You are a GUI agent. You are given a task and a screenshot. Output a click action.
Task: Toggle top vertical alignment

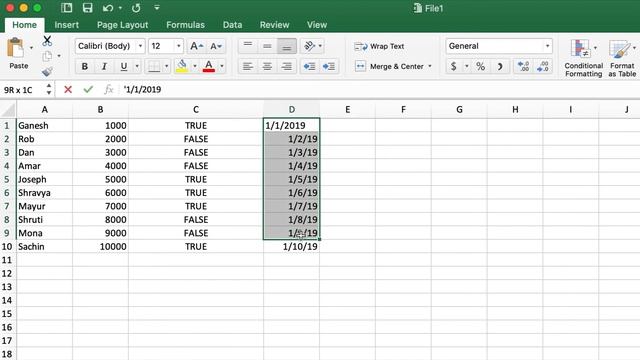click(x=247, y=46)
